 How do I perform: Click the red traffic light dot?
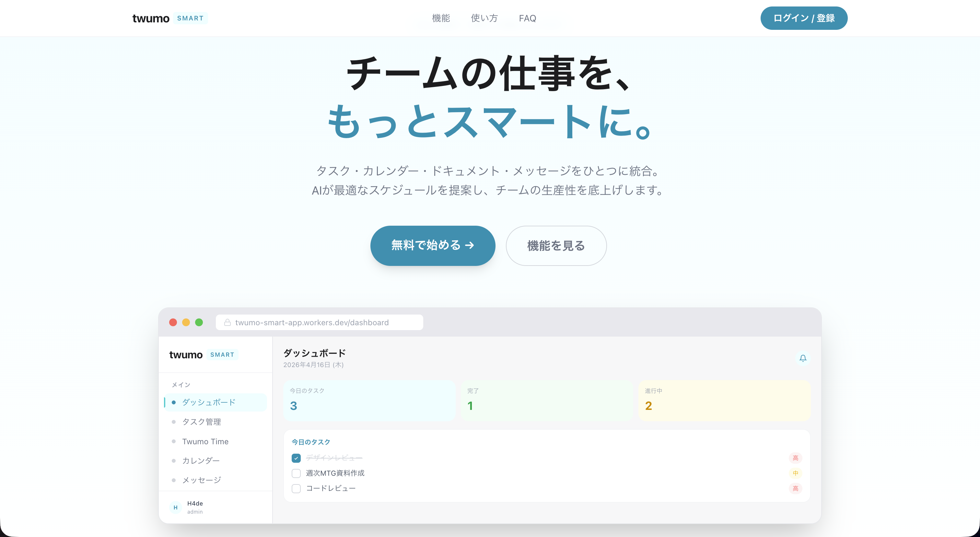pos(173,322)
